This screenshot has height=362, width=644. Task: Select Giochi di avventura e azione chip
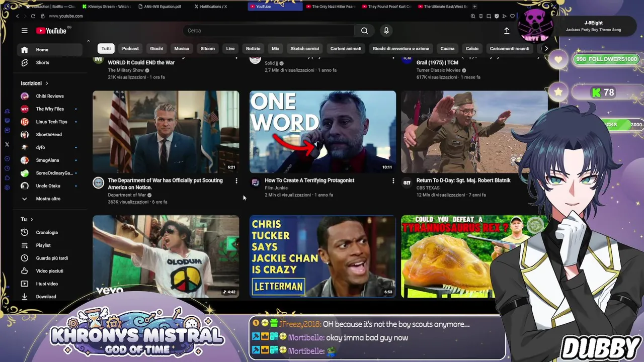401,49
